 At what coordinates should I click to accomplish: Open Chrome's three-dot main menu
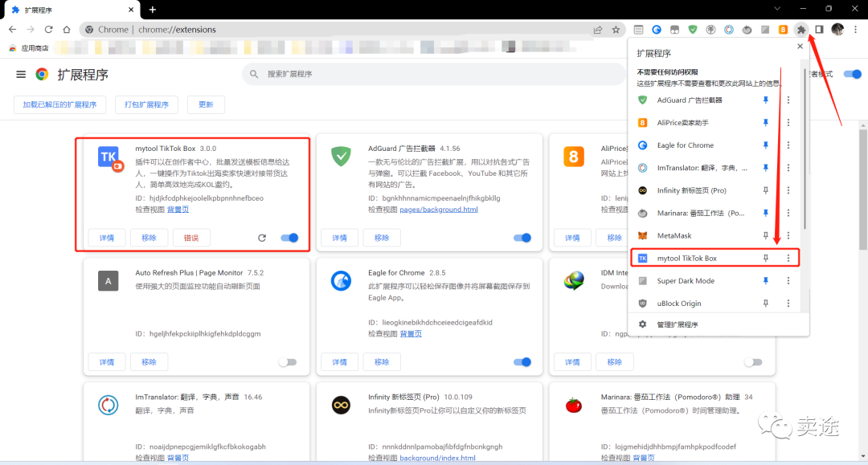[856, 30]
